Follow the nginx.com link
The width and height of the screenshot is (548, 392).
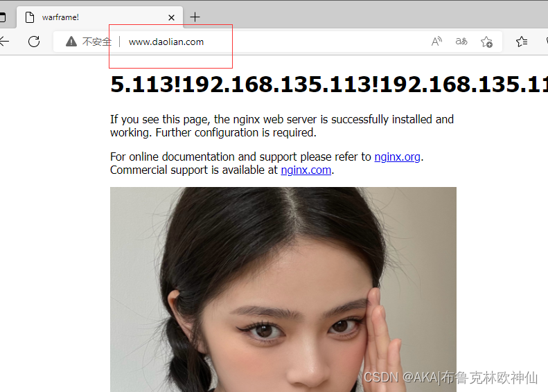coord(306,170)
